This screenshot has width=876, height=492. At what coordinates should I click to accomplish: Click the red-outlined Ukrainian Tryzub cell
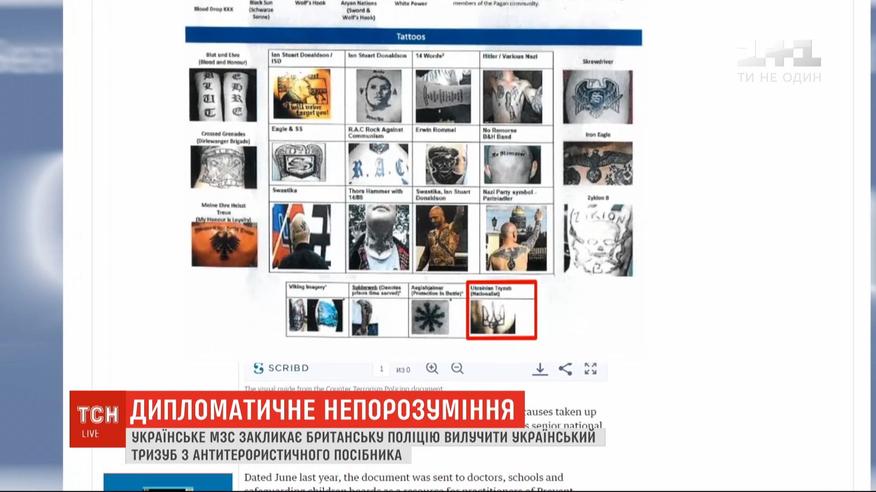tap(502, 309)
